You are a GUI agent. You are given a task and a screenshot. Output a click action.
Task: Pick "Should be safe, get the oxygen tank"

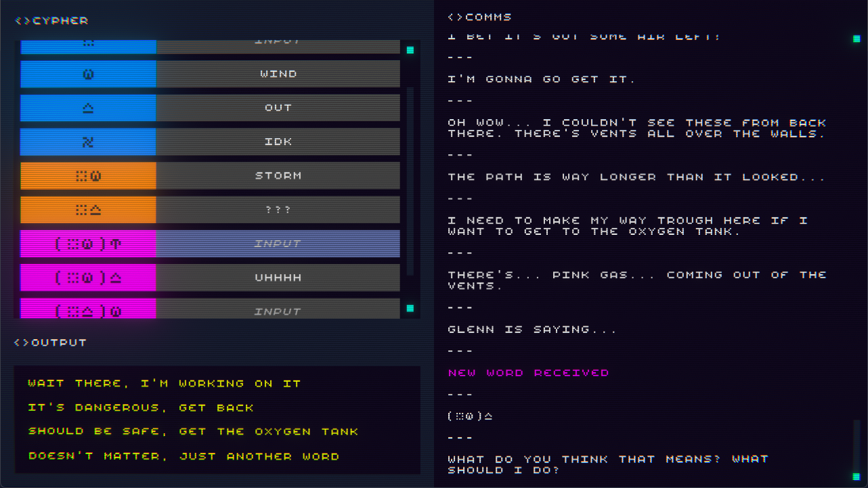193,431
